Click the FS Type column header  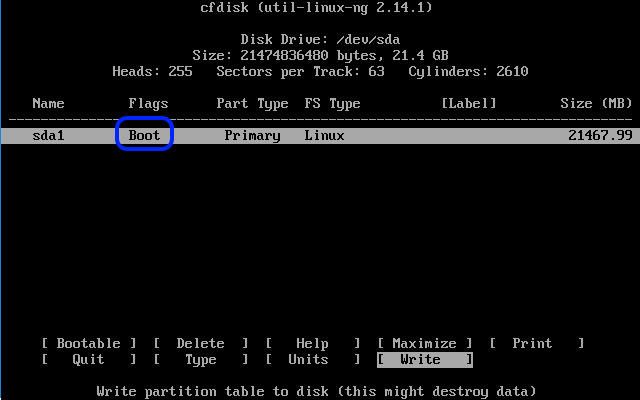332,103
